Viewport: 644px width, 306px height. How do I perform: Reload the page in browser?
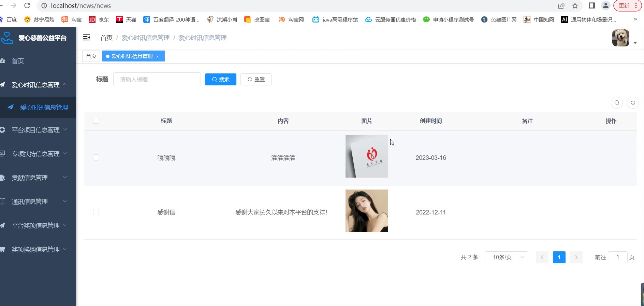point(27,6)
